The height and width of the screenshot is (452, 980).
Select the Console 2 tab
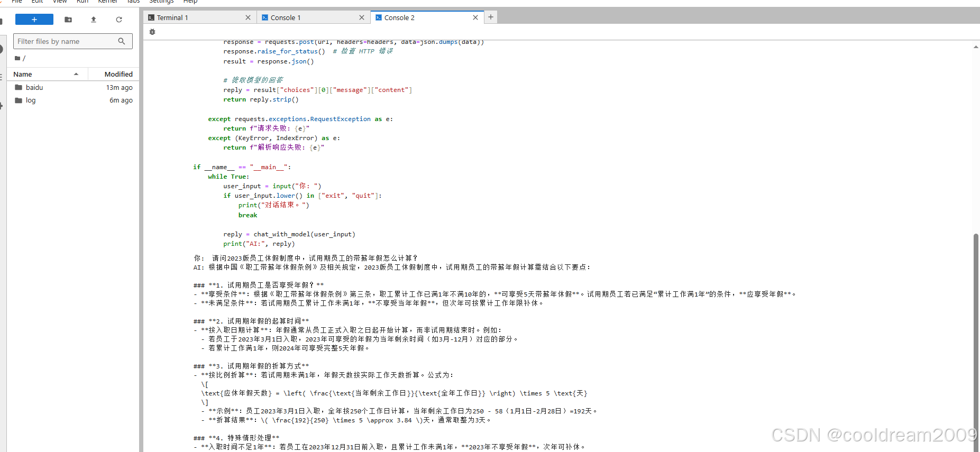coord(427,17)
